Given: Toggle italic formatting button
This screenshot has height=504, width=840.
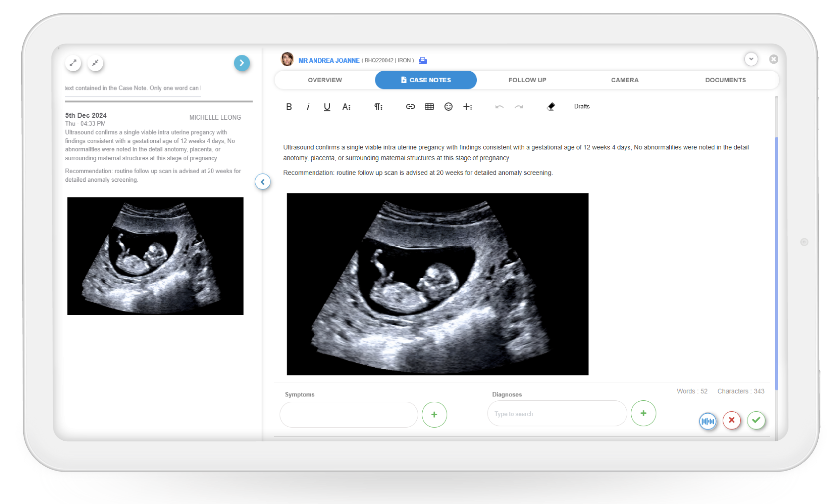Looking at the screenshot, I should (308, 107).
